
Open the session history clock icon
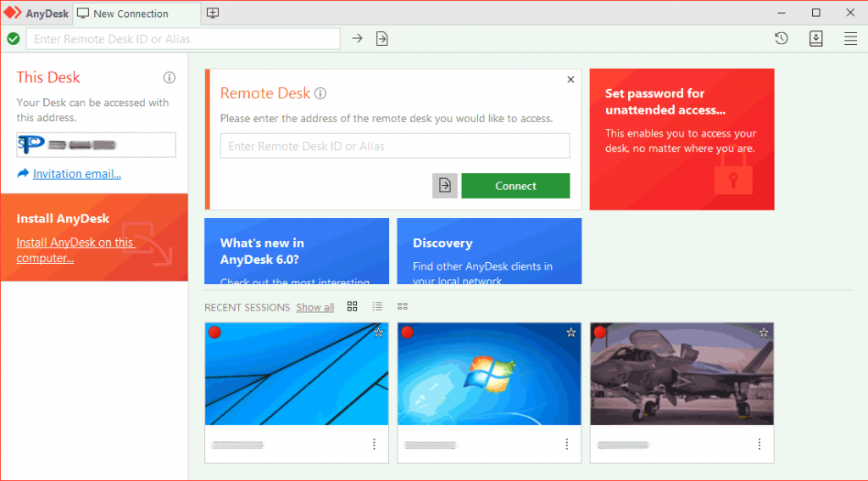click(782, 38)
